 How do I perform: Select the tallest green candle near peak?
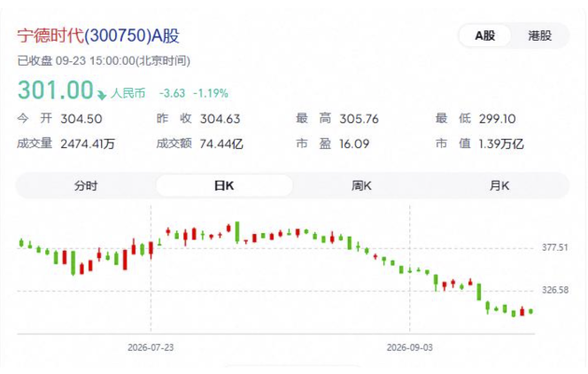(237, 232)
